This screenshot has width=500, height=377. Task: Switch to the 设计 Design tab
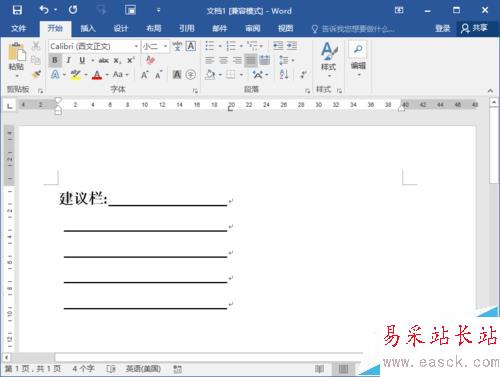pos(120,28)
